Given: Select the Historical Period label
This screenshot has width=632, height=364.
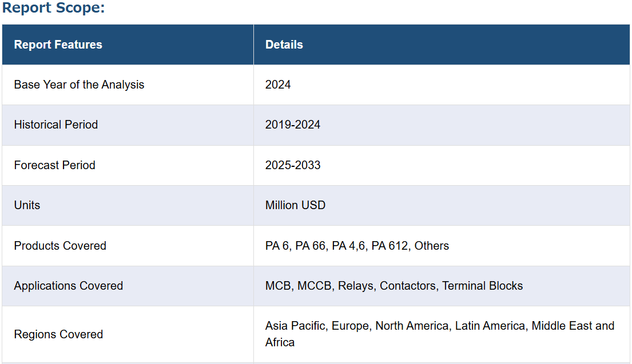Looking at the screenshot, I should pos(56,125).
